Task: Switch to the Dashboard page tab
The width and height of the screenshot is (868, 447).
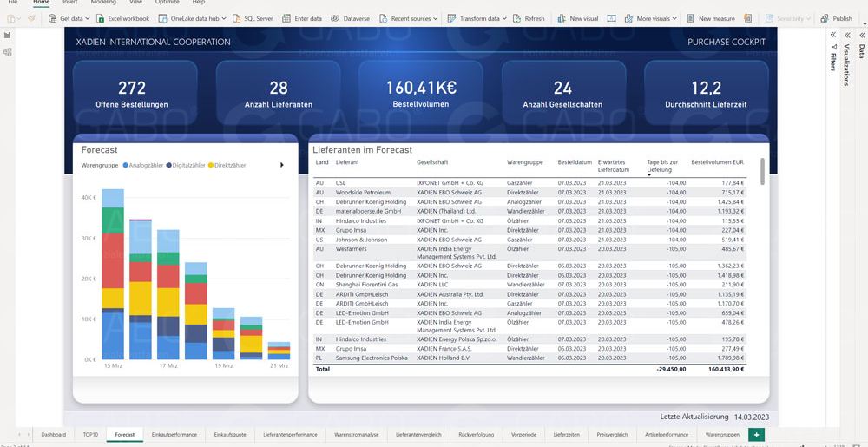Action: (53, 435)
